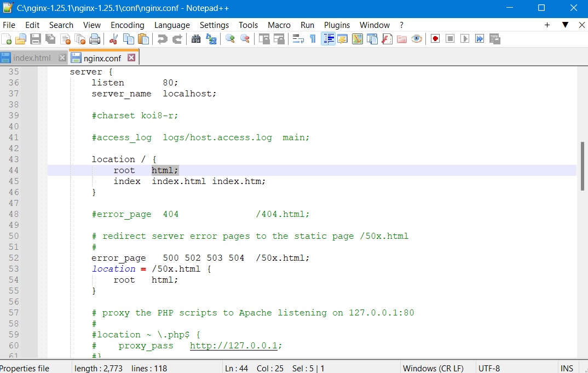The width and height of the screenshot is (588, 373).
Task: Open the Find dialog via the binoculars icon
Action: click(195, 38)
